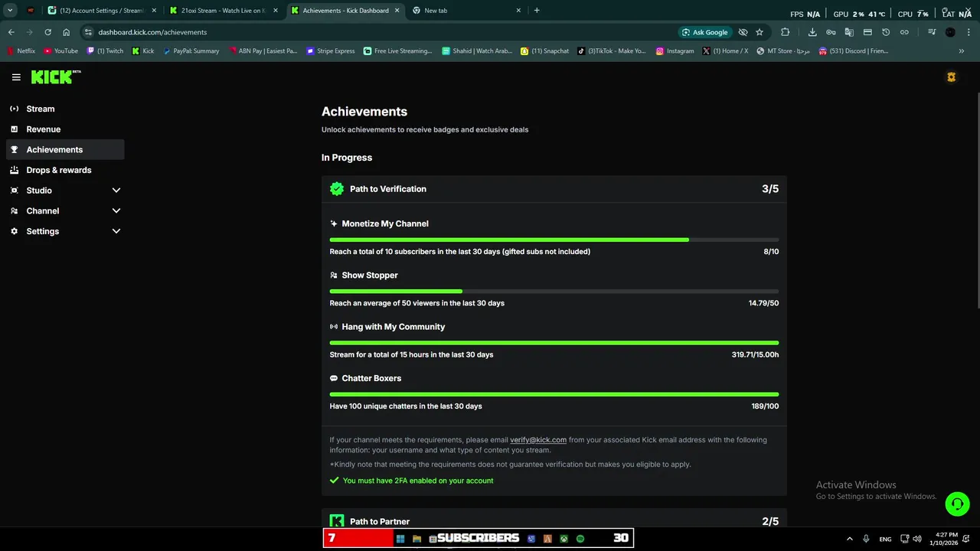Open the YouTube bookmark
The height and width of the screenshot is (551, 980).
tap(60, 51)
